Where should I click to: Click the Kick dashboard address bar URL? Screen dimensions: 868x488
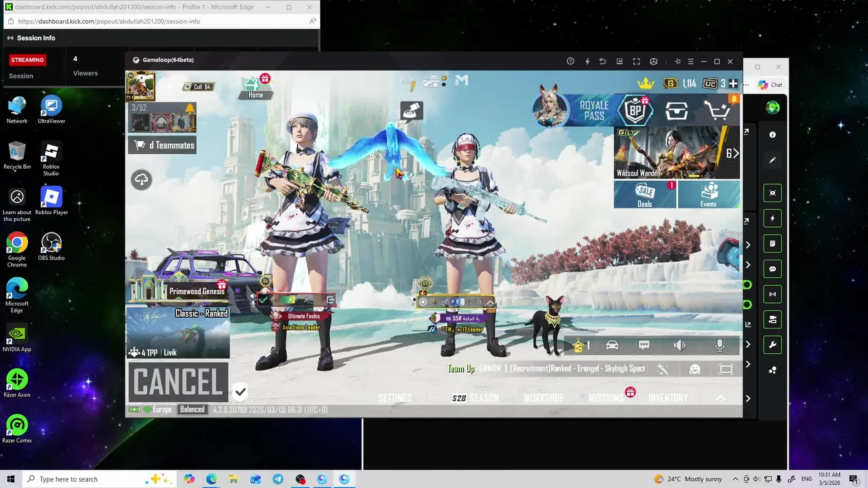click(x=109, y=21)
